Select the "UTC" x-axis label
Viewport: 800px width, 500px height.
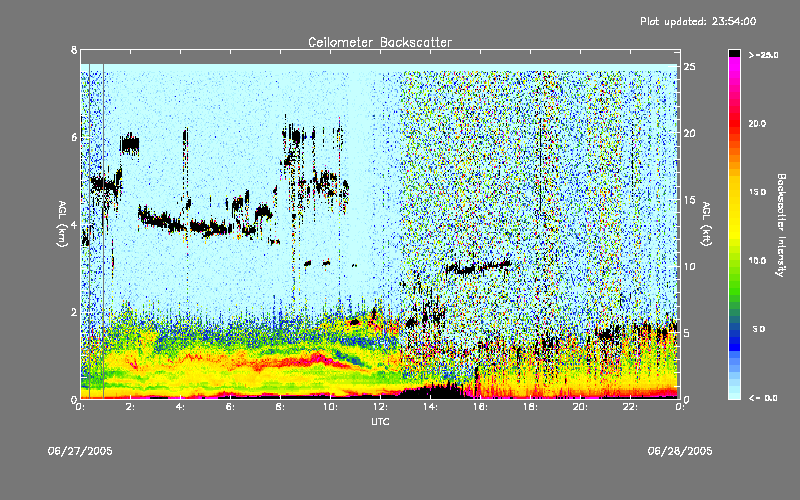click(x=380, y=421)
